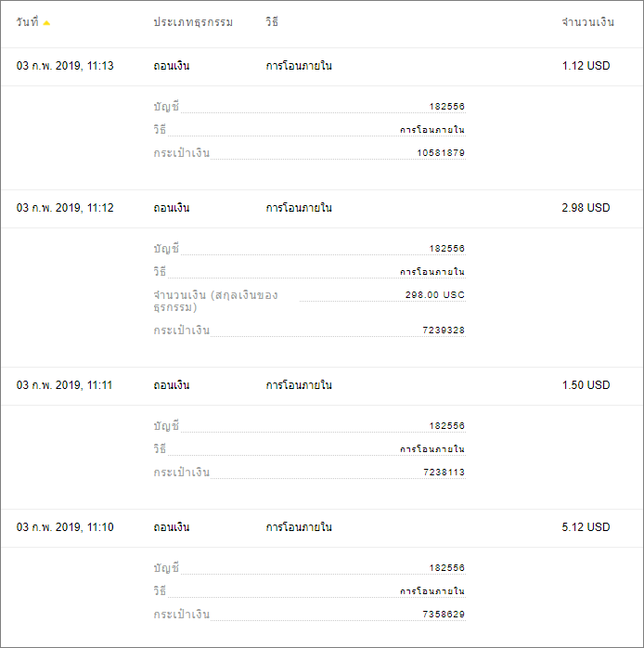The image size is (644, 648).
Task: Click ถอนเงิน in the 11:12 row
Action: 172,207
